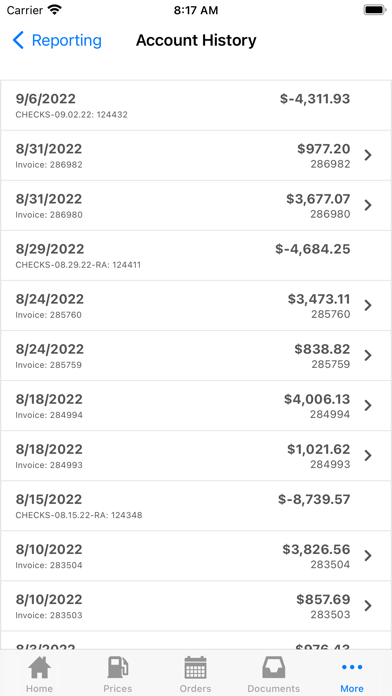Open chevron for invoice 284994
The width and height of the screenshot is (392, 696).
pos(368,405)
